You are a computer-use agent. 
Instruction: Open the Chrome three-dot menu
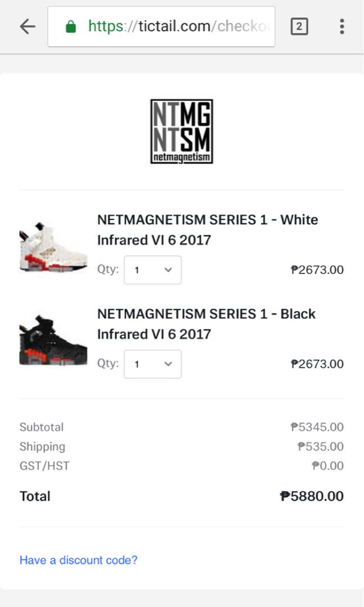point(342,26)
